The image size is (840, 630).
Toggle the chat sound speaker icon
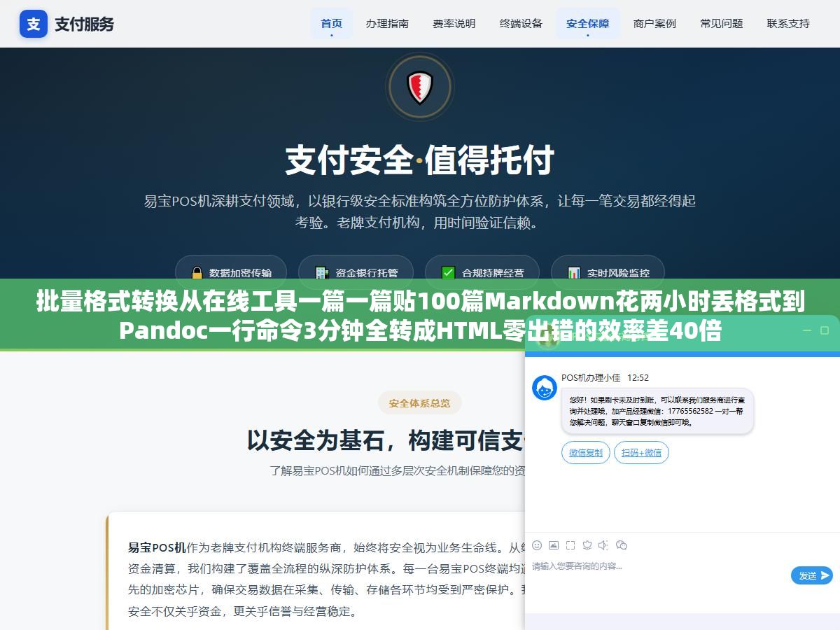pyautogui.click(x=603, y=545)
